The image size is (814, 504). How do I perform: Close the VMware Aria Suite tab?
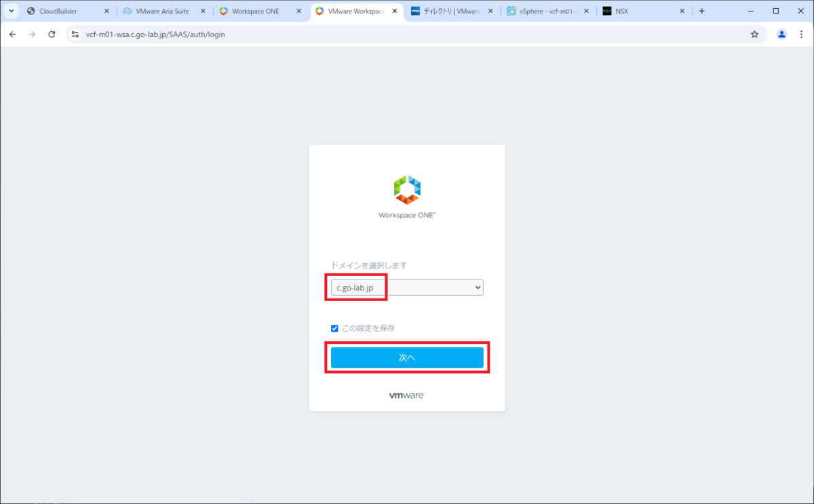pyautogui.click(x=203, y=12)
